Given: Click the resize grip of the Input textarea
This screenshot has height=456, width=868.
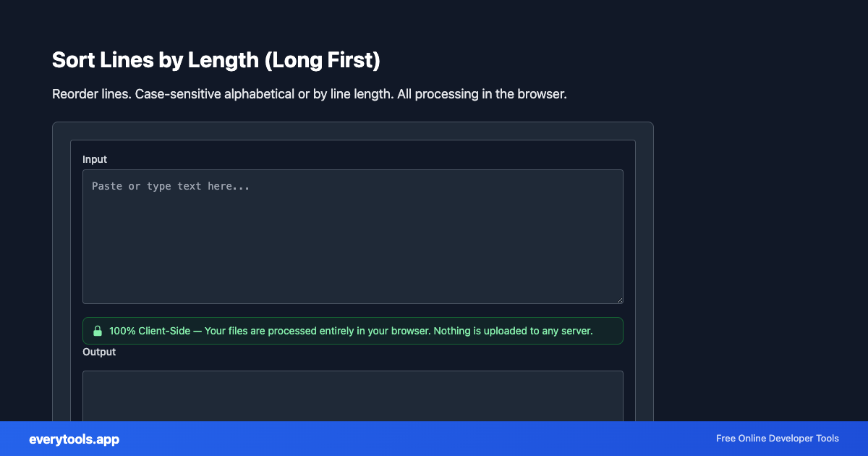Looking at the screenshot, I should [620, 300].
